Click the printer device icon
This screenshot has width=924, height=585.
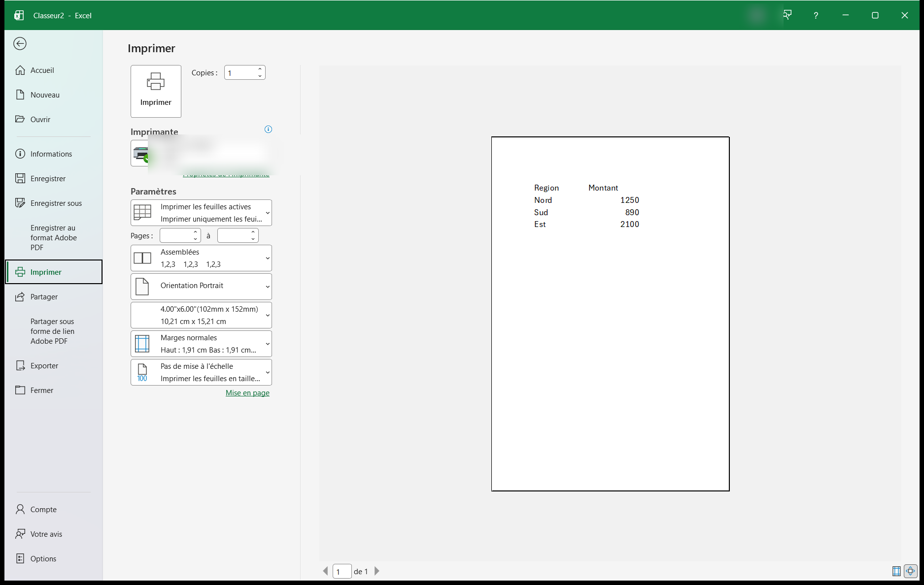point(141,154)
